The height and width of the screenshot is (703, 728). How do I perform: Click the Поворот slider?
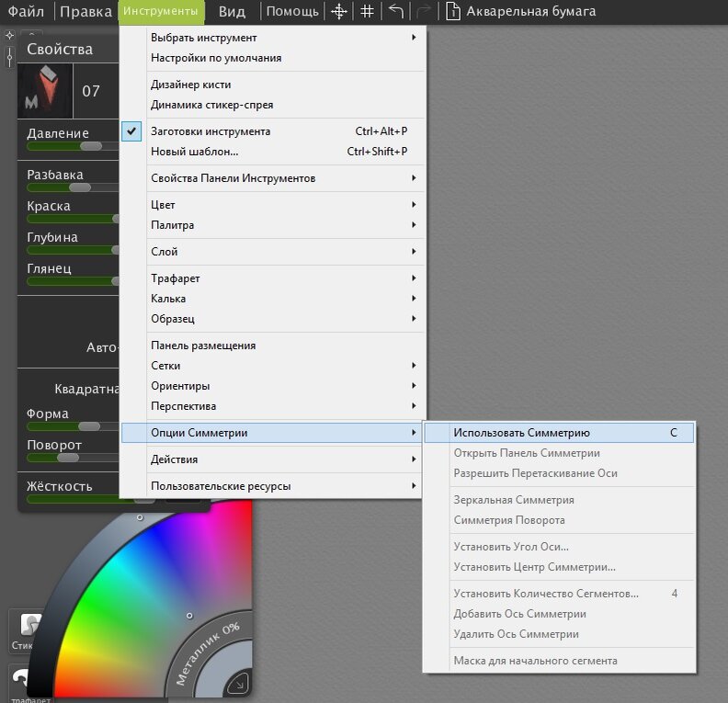point(73,458)
